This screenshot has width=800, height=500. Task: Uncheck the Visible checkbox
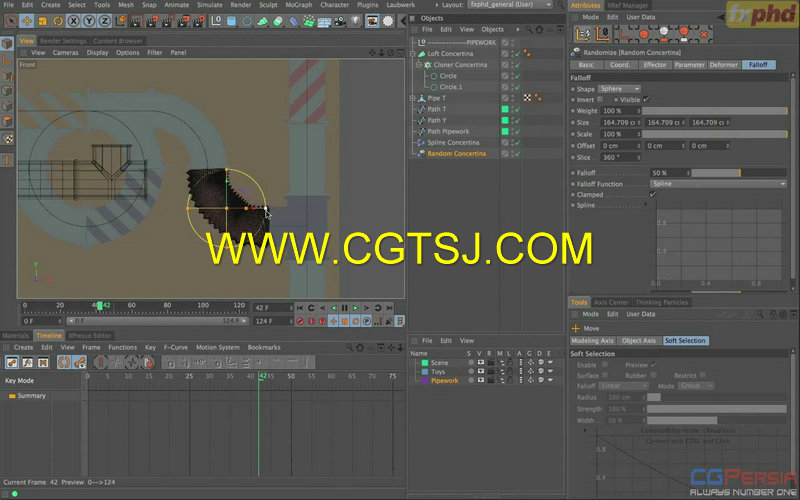click(x=646, y=99)
